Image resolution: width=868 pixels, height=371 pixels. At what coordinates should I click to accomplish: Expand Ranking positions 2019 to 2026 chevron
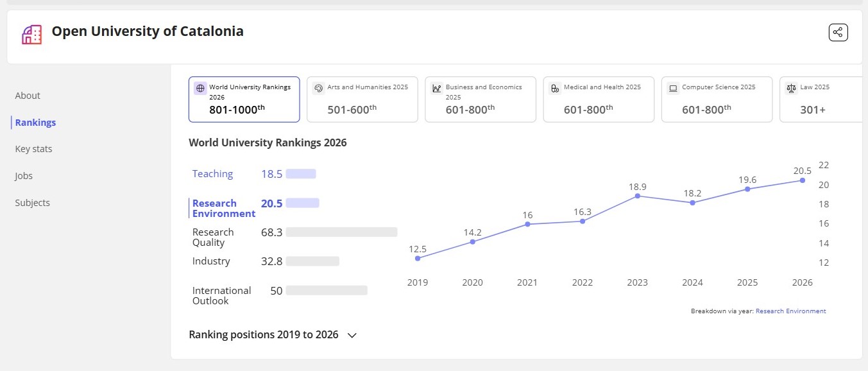coord(352,335)
